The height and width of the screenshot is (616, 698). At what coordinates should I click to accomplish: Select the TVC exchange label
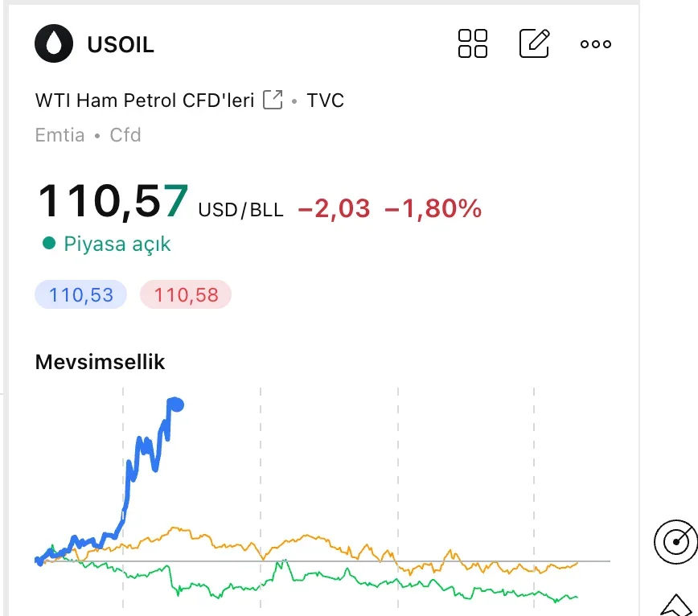click(326, 101)
